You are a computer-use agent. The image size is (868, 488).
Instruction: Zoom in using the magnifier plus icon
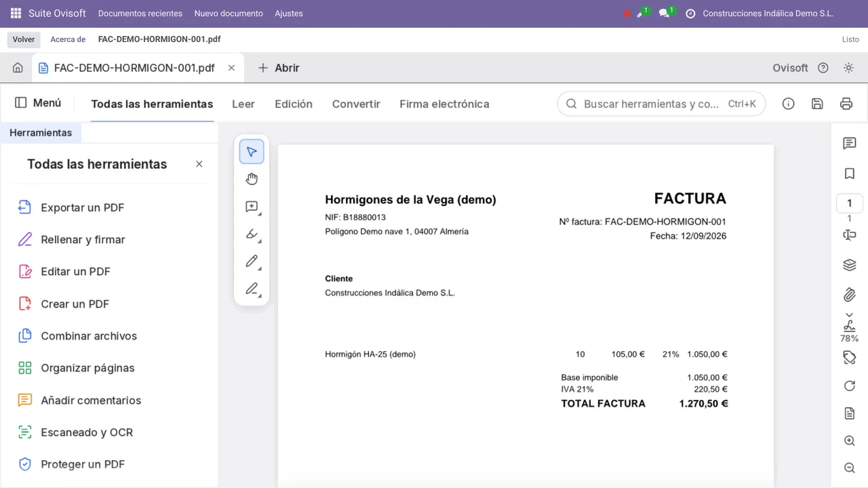(x=849, y=441)
